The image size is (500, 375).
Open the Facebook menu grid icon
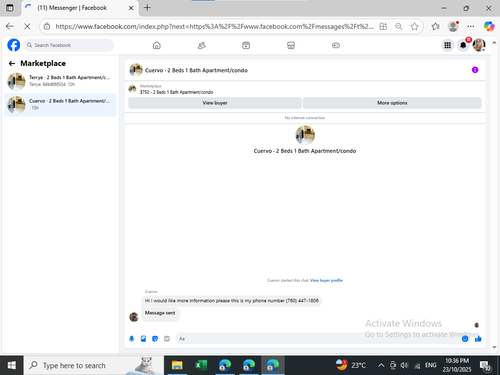tap(447, 45)
